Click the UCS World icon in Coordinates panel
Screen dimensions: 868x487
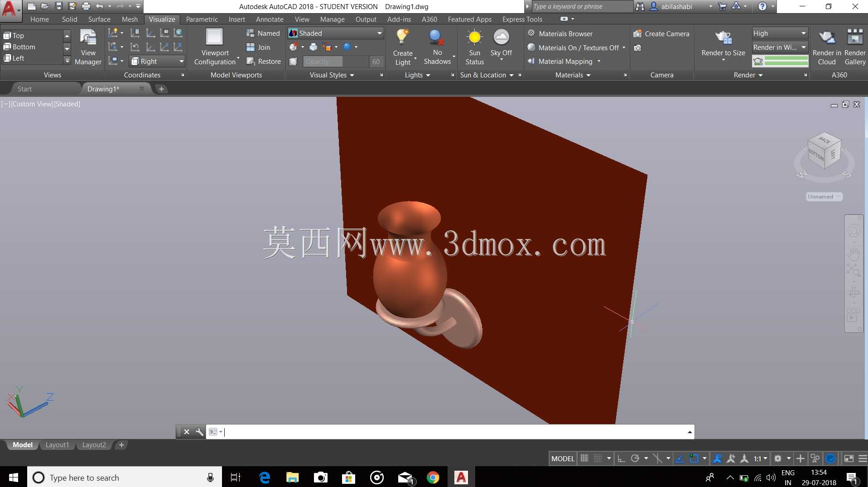pos(178,33)
